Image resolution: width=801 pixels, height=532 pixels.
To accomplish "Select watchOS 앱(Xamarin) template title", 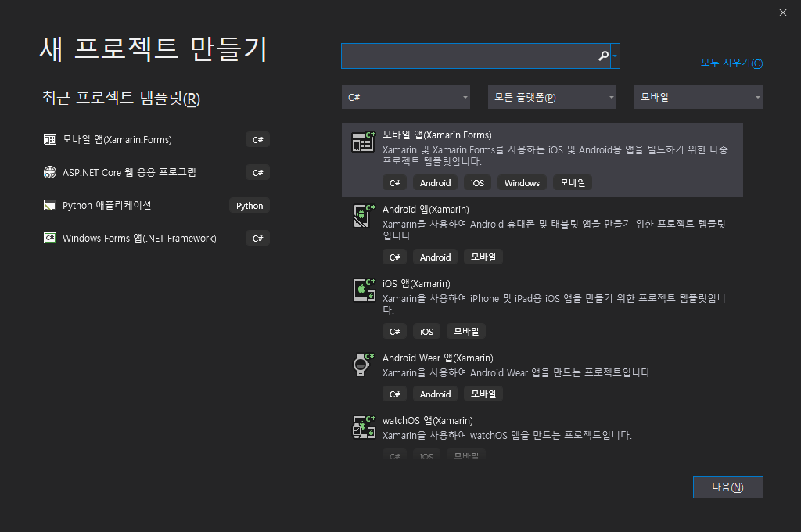I will tap(428, 421).
